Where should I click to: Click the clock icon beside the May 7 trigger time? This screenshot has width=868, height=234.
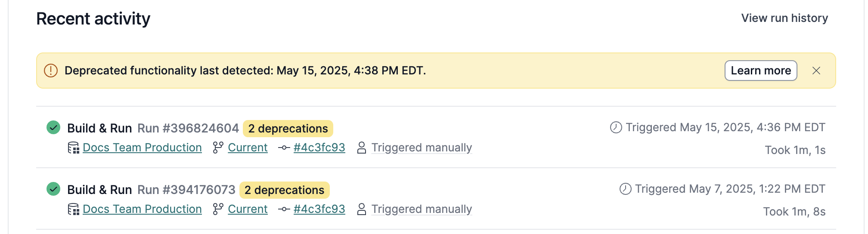625,189
